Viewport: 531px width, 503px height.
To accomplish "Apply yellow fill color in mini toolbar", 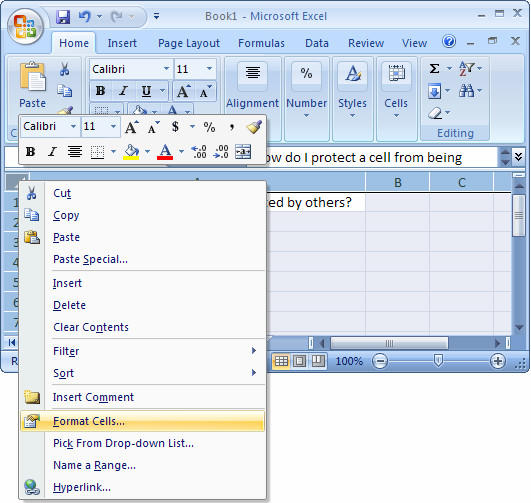I will tap(131, 152).
